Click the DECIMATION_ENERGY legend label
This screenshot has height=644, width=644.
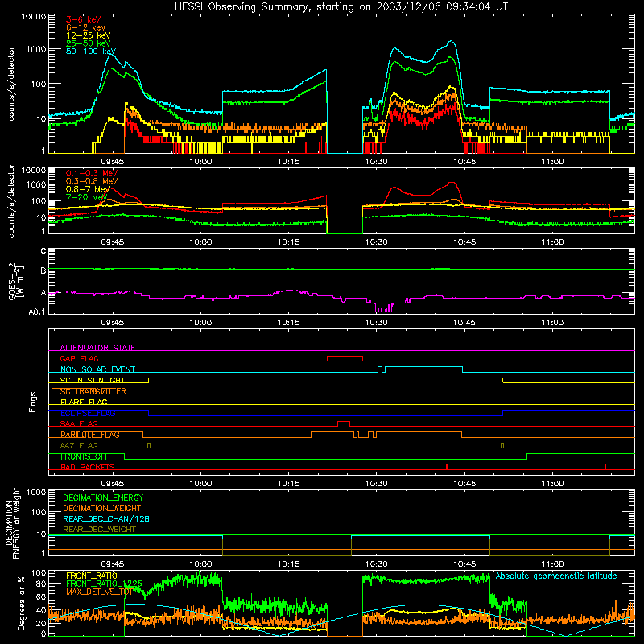(x=103, y=497)
